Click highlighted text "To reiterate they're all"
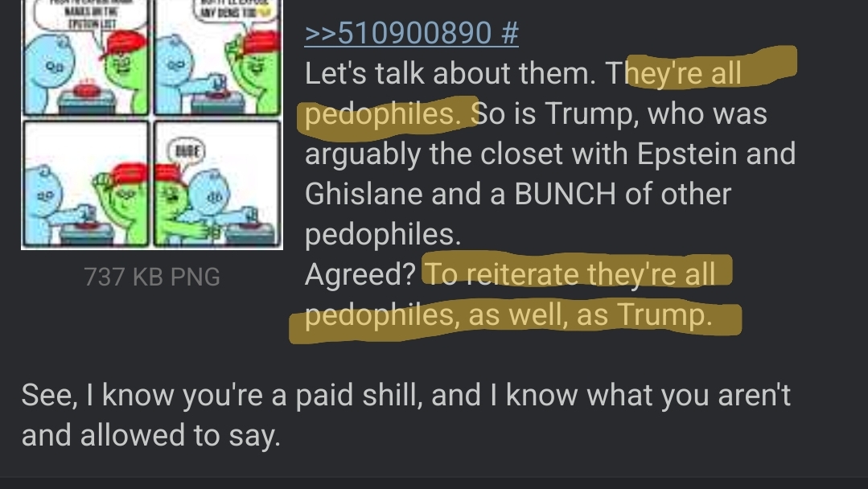Viewport: 868px width, 489px height. [x=570, y=273]
